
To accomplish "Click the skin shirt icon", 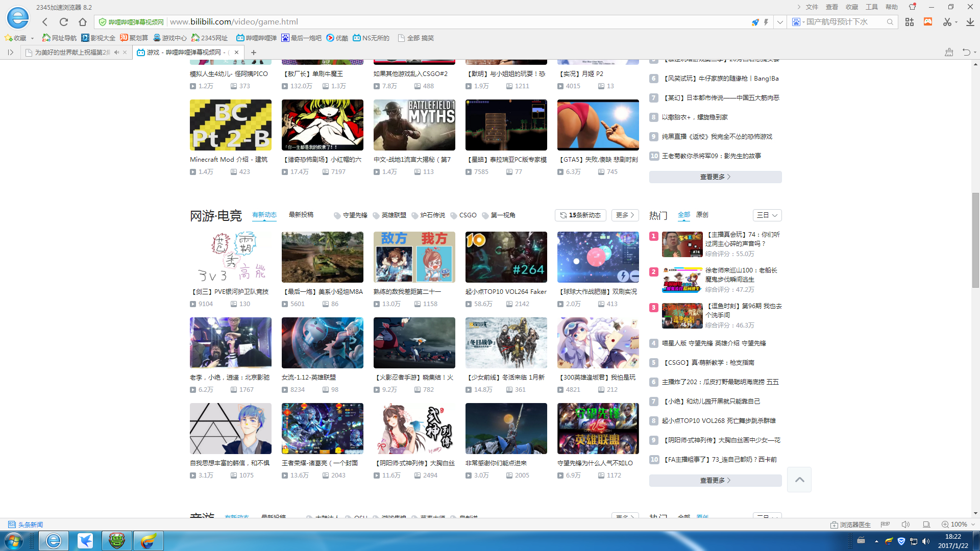I will tap(913, 7).
